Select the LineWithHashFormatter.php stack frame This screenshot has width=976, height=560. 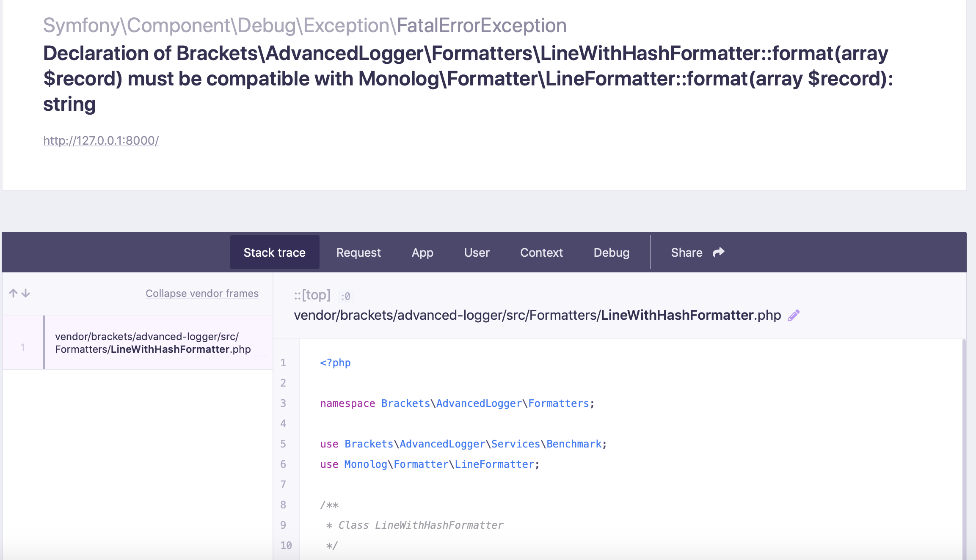click(x=152, y=343)
